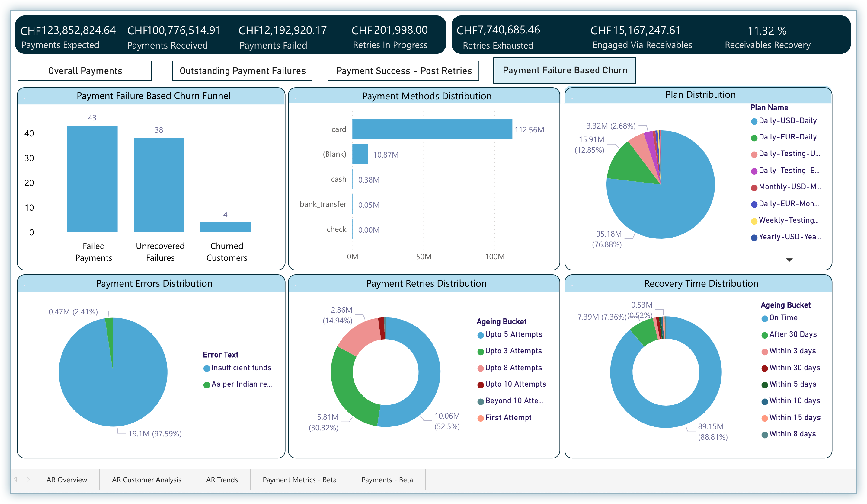The image size is (867, 504).
Task: Click Yearly-USD-Yea... legend entry
Action: point(785,237)
